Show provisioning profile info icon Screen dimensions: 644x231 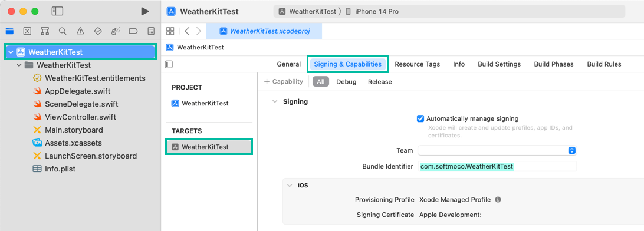(x=498, y=200)
